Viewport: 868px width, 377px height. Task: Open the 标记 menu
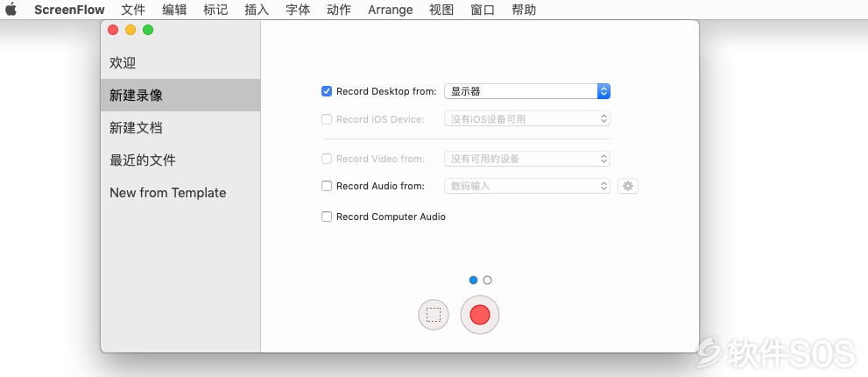[215, 10]
